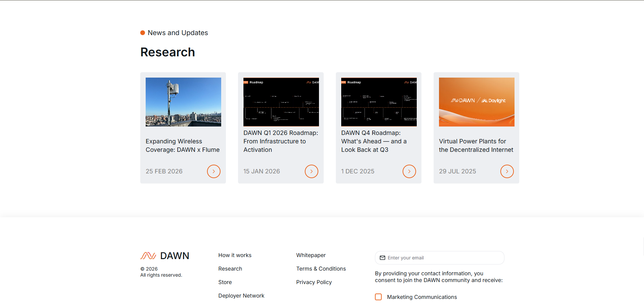Open Store footer link
Screen dimensions: 644x307
[225, 282]
